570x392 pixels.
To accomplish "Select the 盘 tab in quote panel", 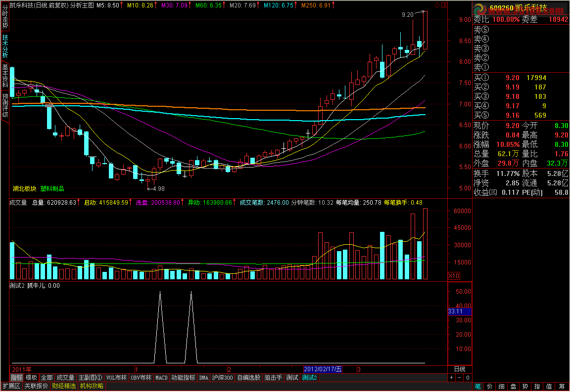I will click(513, 387).
